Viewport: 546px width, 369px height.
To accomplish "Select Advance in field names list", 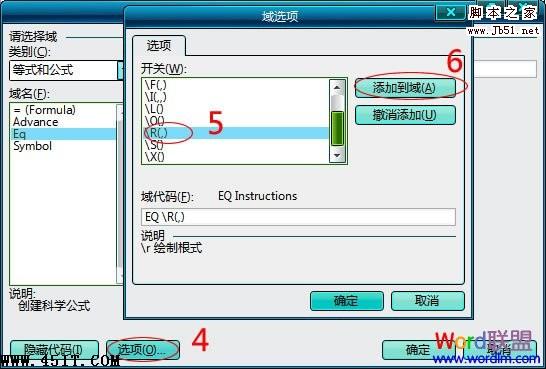I will click(x=63, y=122).
